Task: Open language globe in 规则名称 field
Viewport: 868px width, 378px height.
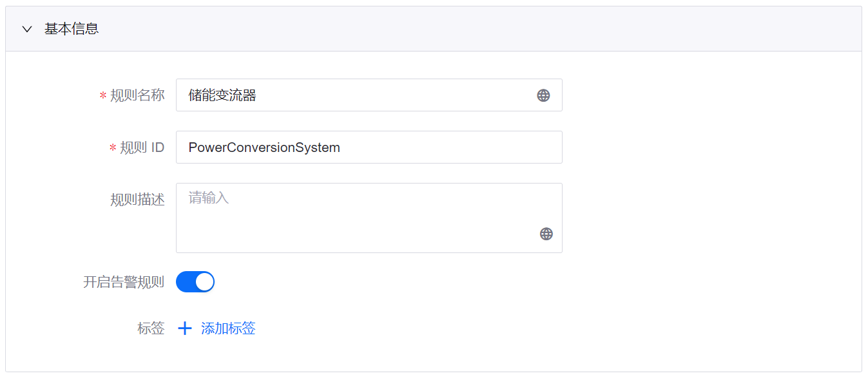Action: (x=543, y=95)
